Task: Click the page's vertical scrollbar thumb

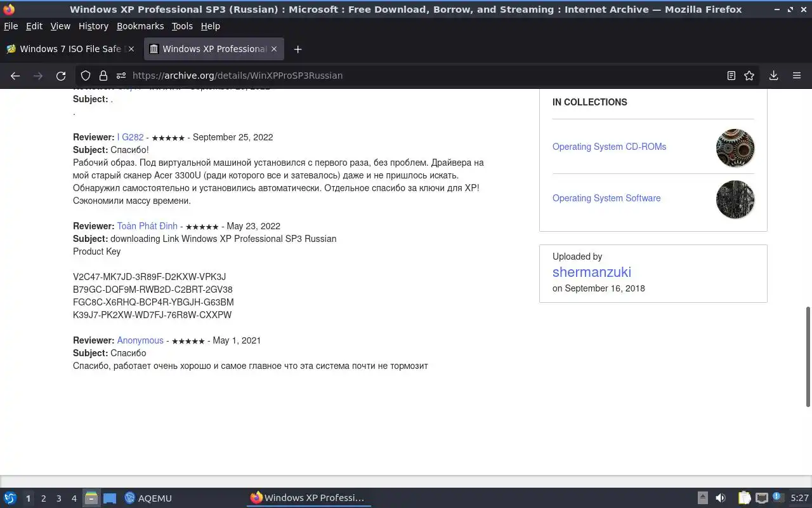Action: [x=808, y=356]
